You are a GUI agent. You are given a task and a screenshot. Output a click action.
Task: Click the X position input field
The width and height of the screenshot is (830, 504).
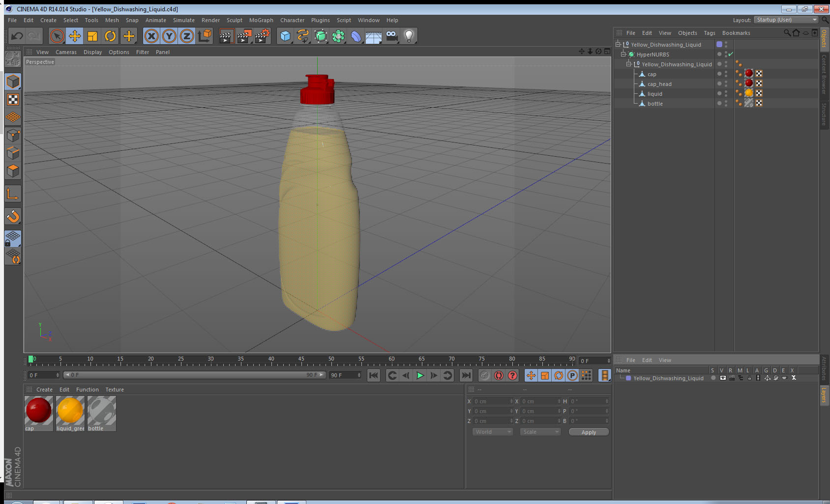(x=493, y=401)
